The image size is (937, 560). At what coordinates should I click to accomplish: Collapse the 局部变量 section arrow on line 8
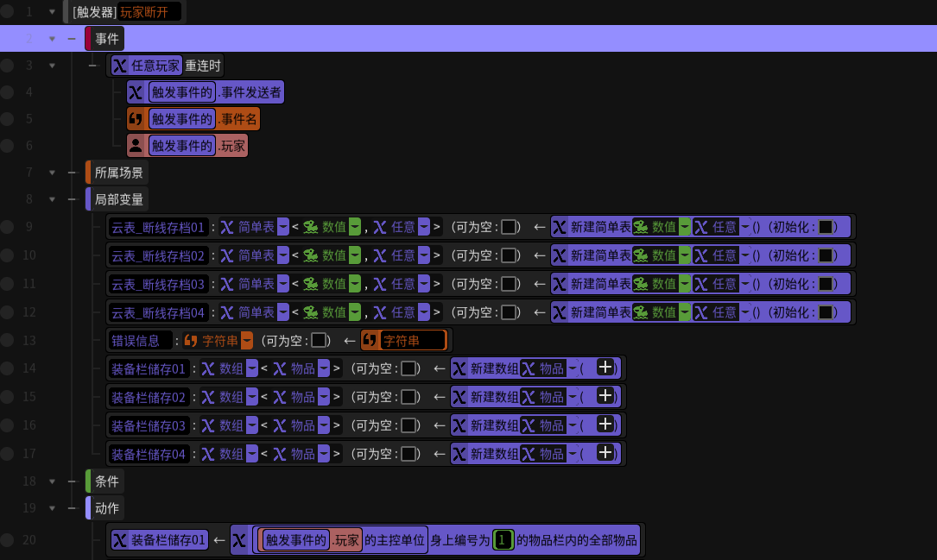coord(52,199)
